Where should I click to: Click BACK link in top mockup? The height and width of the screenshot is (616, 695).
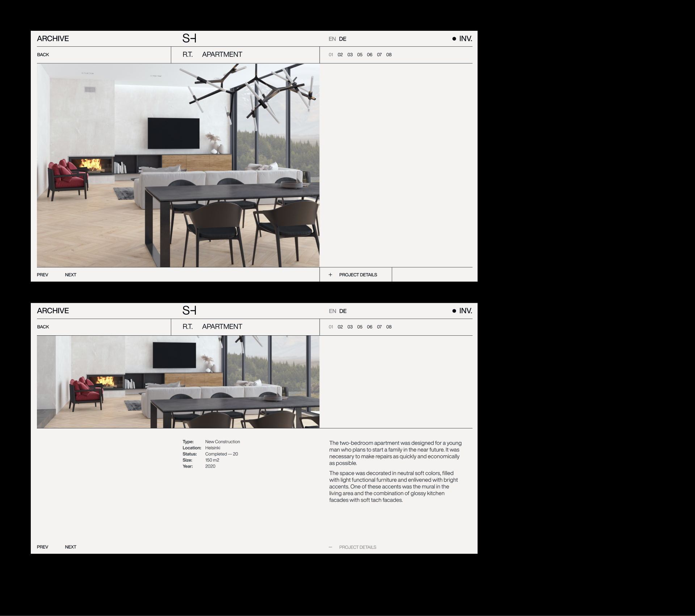[43, 55]
